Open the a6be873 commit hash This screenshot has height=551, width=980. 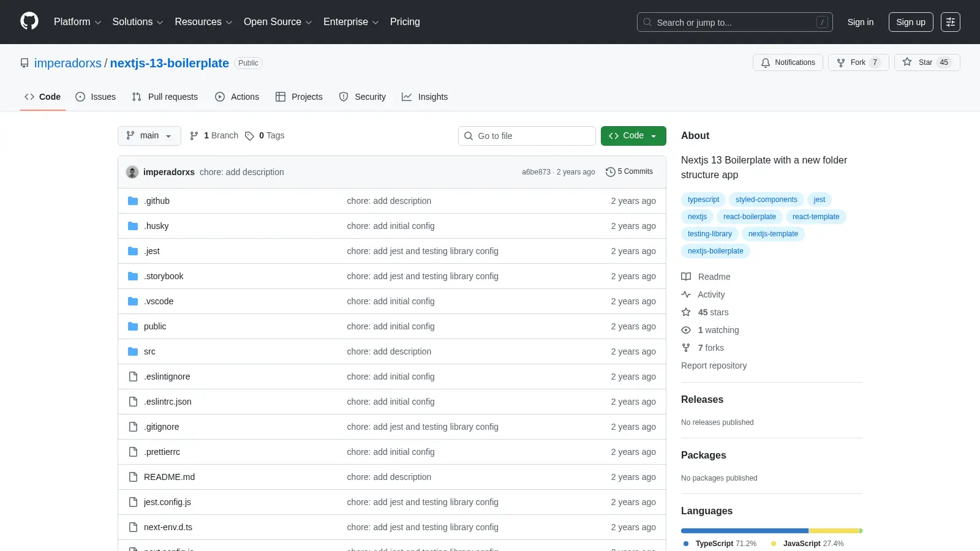536,172
